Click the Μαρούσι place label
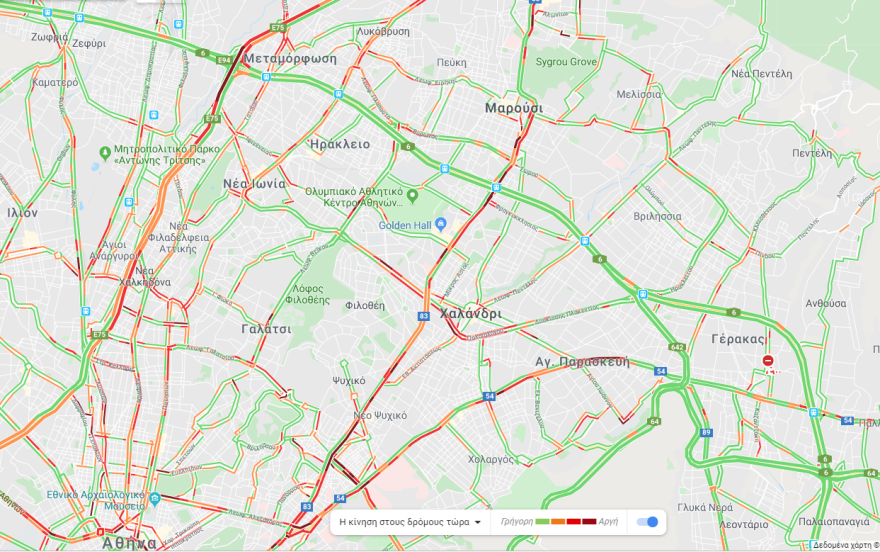 514,108
